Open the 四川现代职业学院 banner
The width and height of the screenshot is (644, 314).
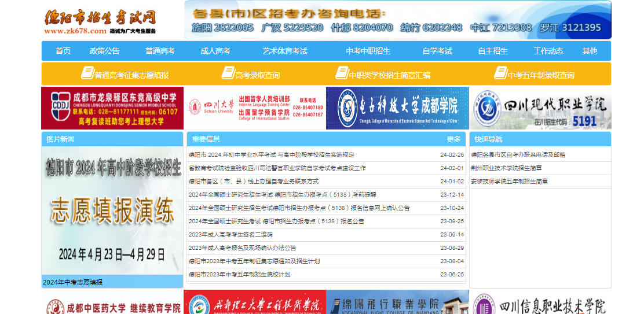(540, 108)
